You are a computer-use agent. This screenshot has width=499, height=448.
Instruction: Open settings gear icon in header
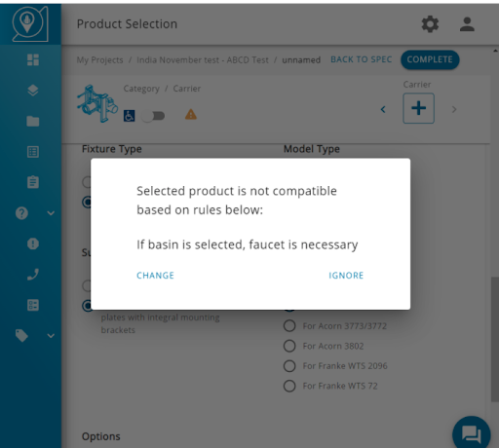[430, 24]
